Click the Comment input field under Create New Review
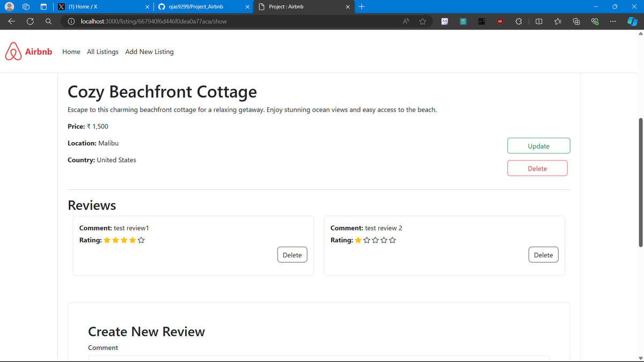Image resolution: width=644 pixels, height=362 pixels. click(319, 358)
